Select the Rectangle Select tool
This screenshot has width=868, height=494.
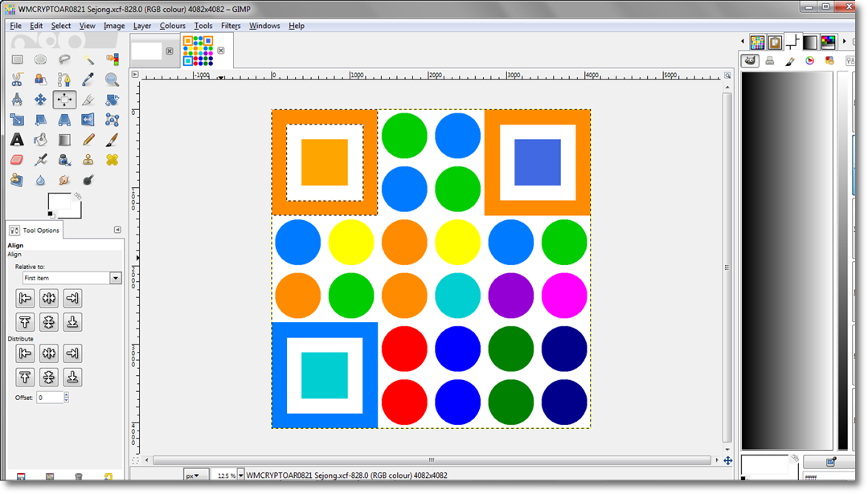tap(17, 59)
